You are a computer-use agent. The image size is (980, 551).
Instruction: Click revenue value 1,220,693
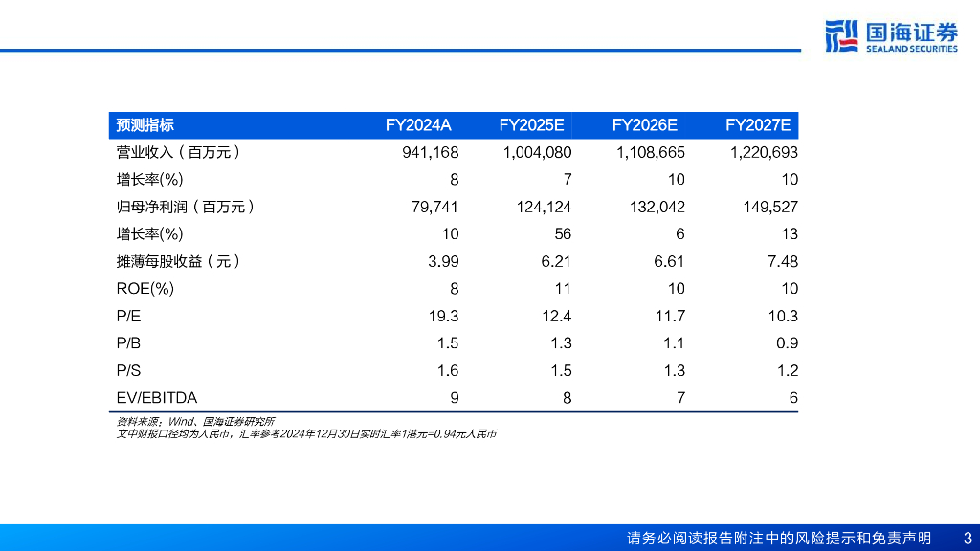[764, 152]
